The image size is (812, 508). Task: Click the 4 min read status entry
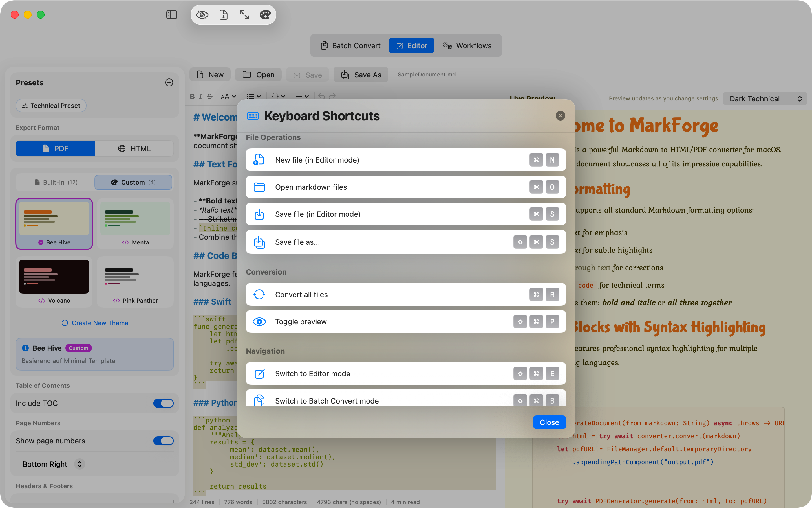point(405,502)
